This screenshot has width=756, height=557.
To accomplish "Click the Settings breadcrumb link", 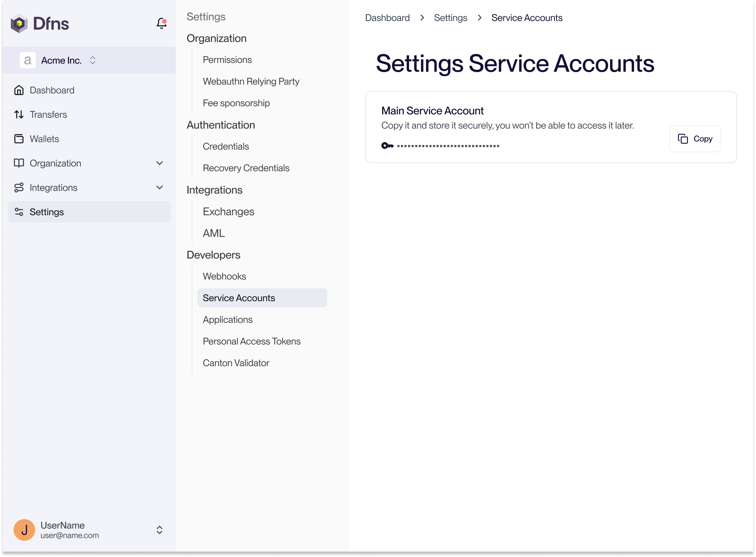I will coord(450,18).
